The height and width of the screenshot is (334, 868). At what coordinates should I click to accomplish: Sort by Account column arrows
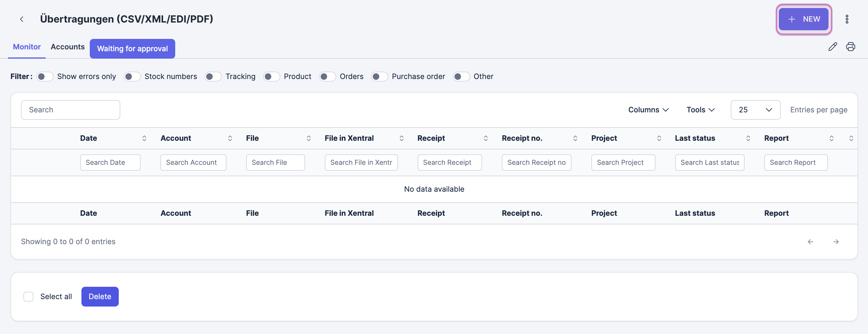230,138
